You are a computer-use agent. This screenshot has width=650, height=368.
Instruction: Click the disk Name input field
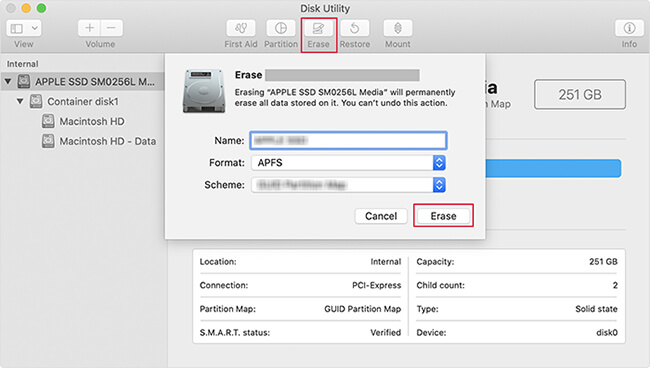pos(348,140)
